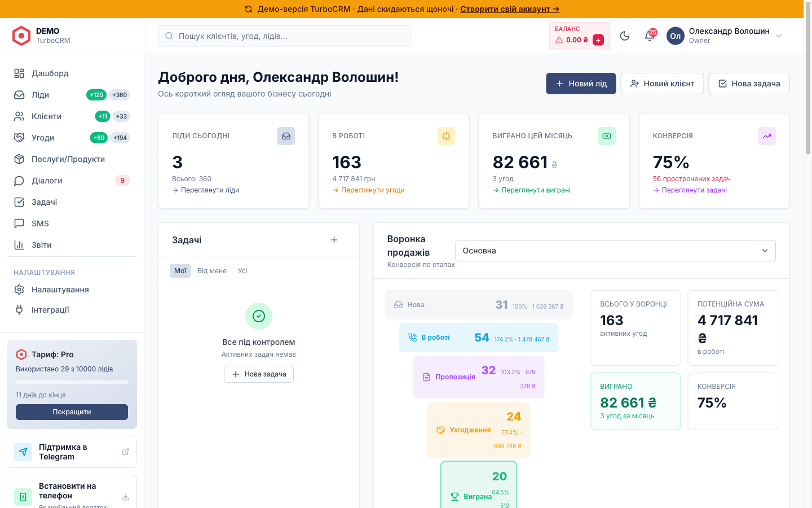
Task: Click the Виграна funnel stage
Action: (x=479, y=485)
